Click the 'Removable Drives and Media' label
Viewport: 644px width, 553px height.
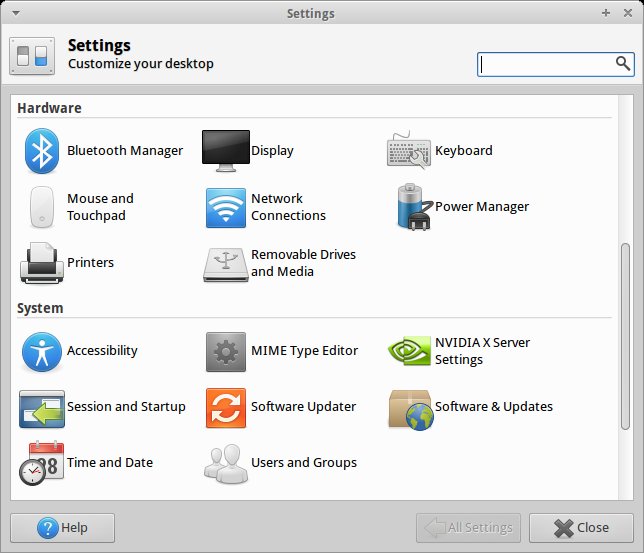[304, 263]
